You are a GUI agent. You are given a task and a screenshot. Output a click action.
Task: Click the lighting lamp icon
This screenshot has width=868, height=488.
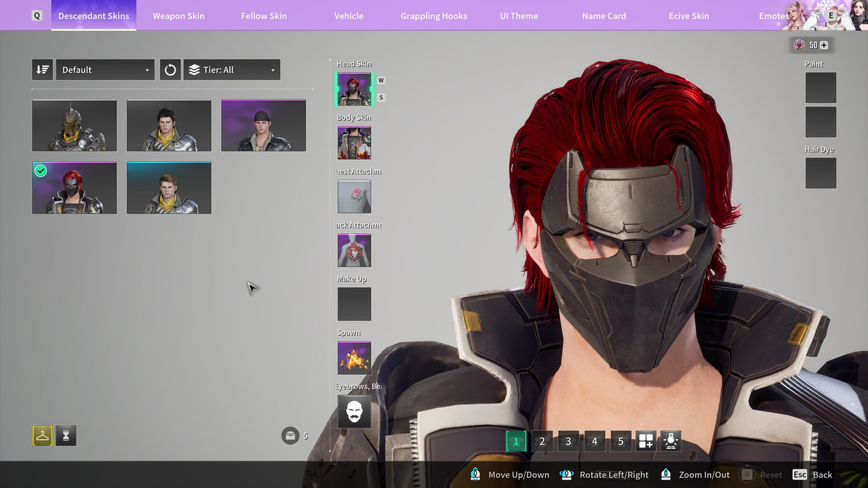[x=671, y=441]
